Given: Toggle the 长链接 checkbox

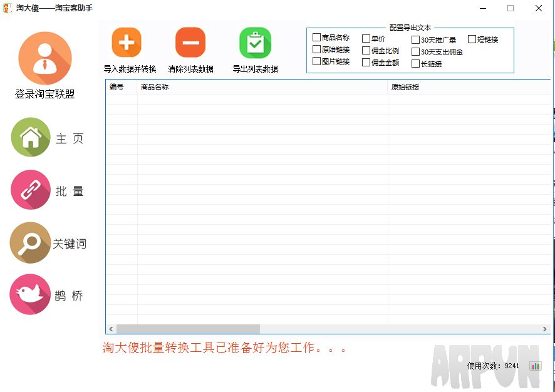Looking at the screenshot, I should point(415,63).
